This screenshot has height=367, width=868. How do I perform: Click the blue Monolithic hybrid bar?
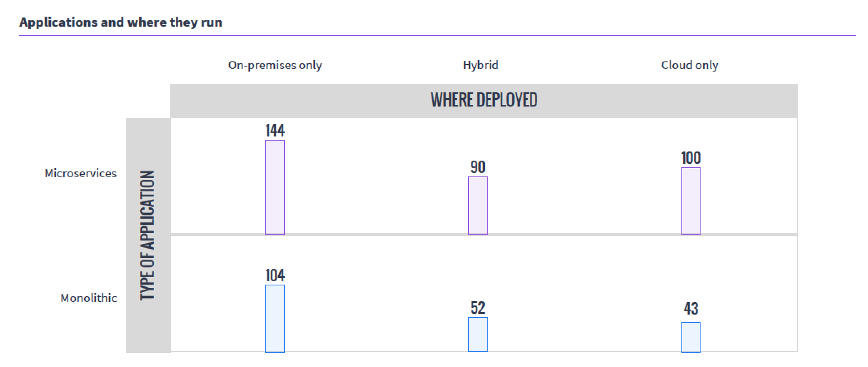[x=478, y=335]
